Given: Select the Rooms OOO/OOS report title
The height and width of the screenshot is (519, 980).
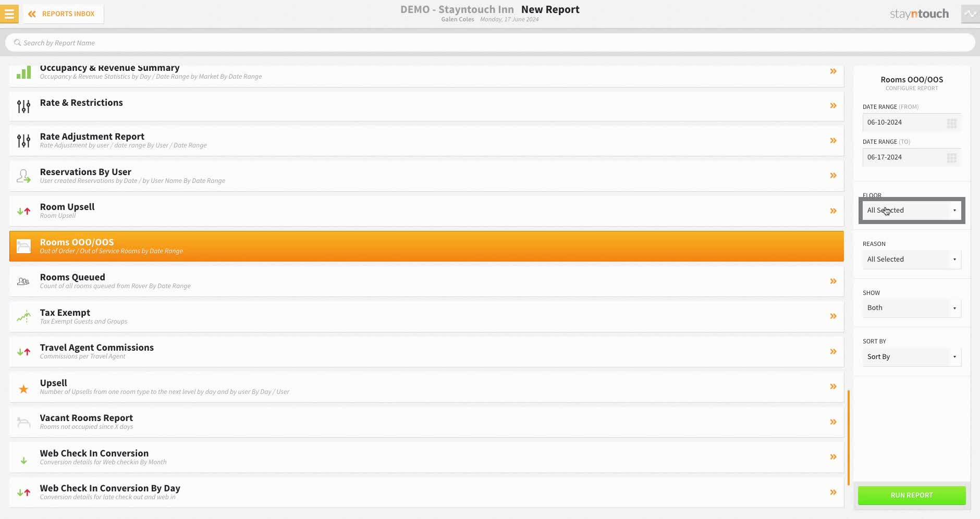Looking at the screenshot, I should tap(77, 242).
